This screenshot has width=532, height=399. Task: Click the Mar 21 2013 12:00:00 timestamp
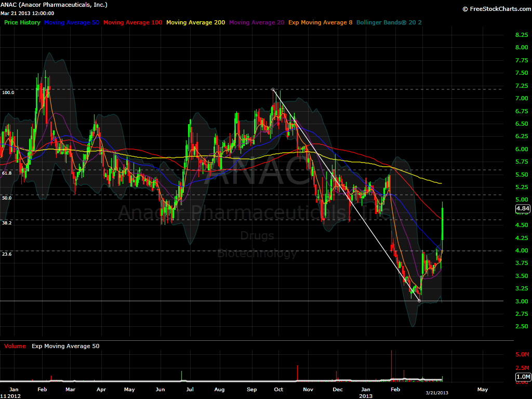[27, 13]
